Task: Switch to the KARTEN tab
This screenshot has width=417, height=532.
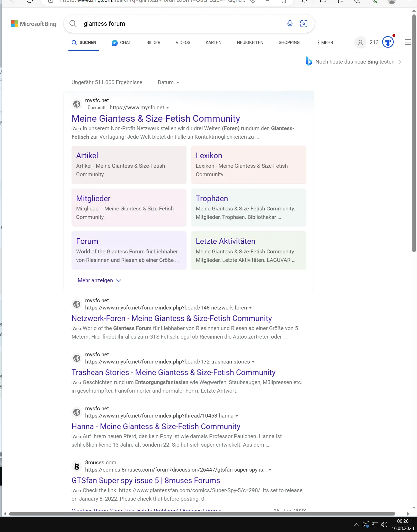Action: coord(214,43)
